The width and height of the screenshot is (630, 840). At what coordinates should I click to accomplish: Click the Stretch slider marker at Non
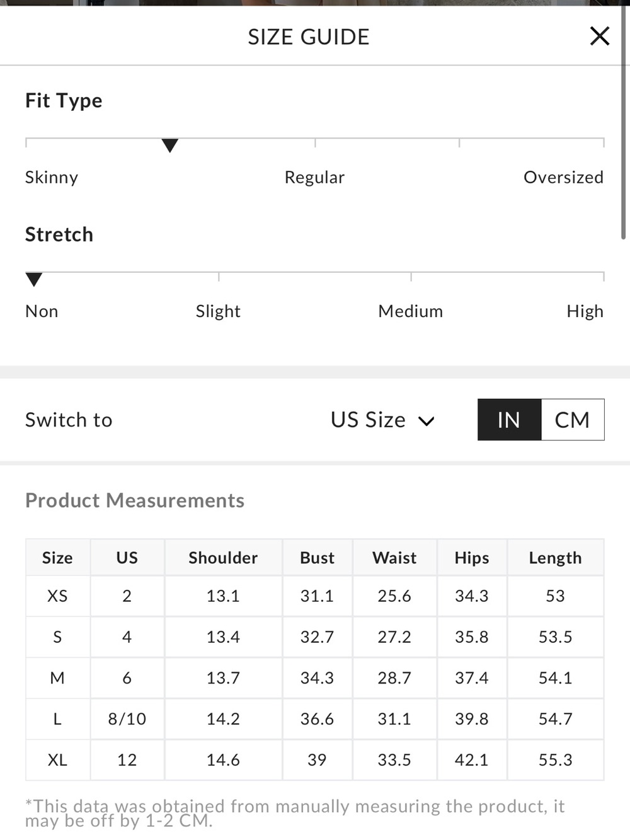(34, 279)
